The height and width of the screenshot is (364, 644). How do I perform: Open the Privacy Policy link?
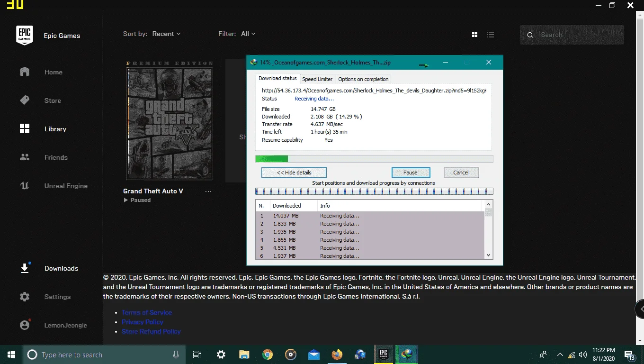[143, 322]
